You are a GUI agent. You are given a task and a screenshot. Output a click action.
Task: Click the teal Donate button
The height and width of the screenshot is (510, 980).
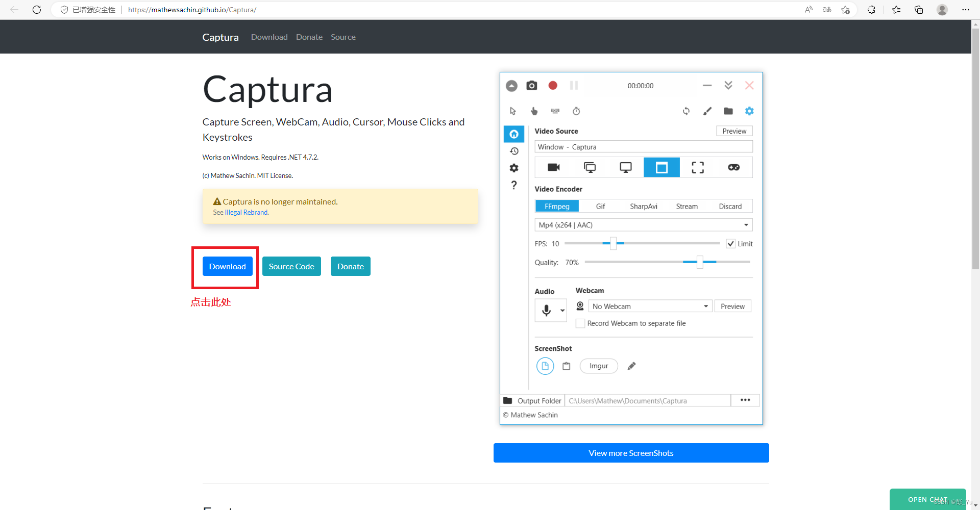tap(351, 266)
